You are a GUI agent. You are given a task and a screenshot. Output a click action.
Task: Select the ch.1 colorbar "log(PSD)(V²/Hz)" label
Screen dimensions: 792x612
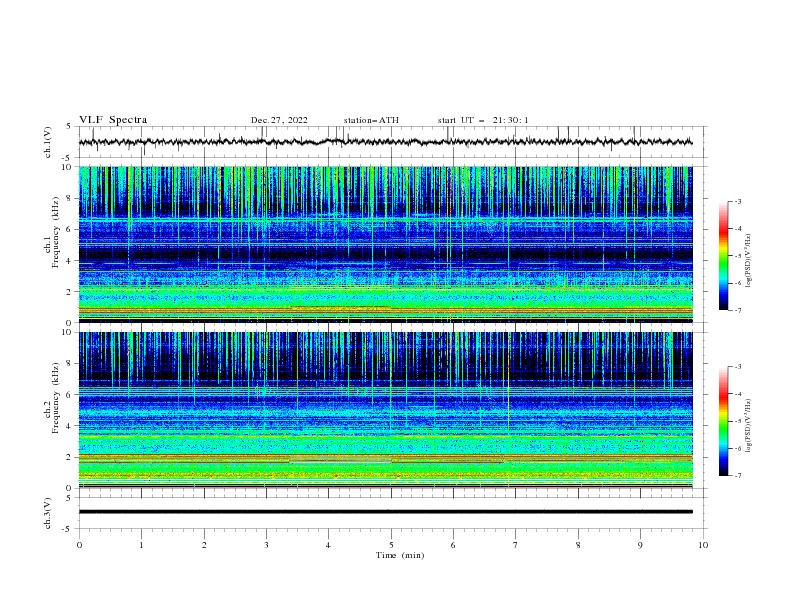pyautogui.click(x=749, y=261)
